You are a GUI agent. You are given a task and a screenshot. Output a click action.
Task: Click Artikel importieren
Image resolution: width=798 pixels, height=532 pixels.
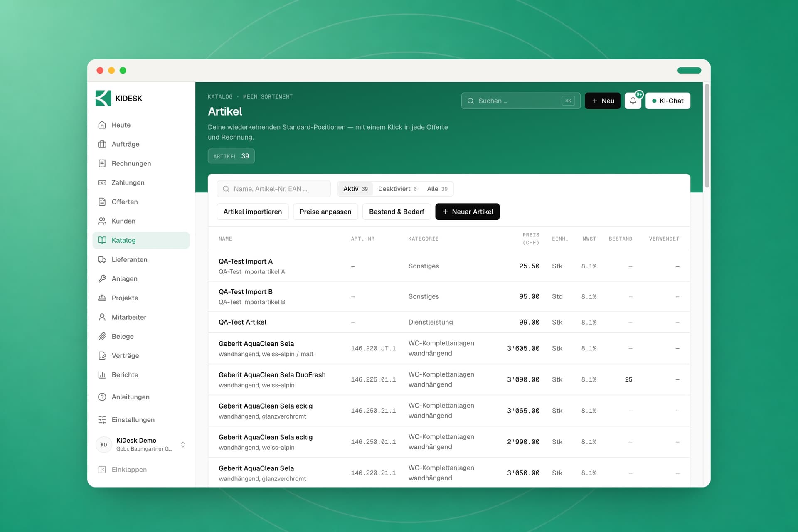pyautogui.click(x=253, y=212)
